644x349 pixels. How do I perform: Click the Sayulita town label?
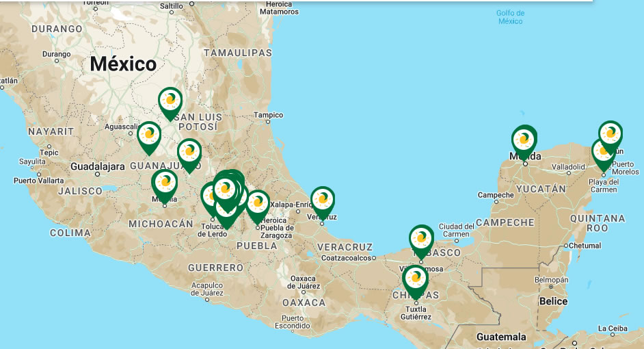click(32, 161)
